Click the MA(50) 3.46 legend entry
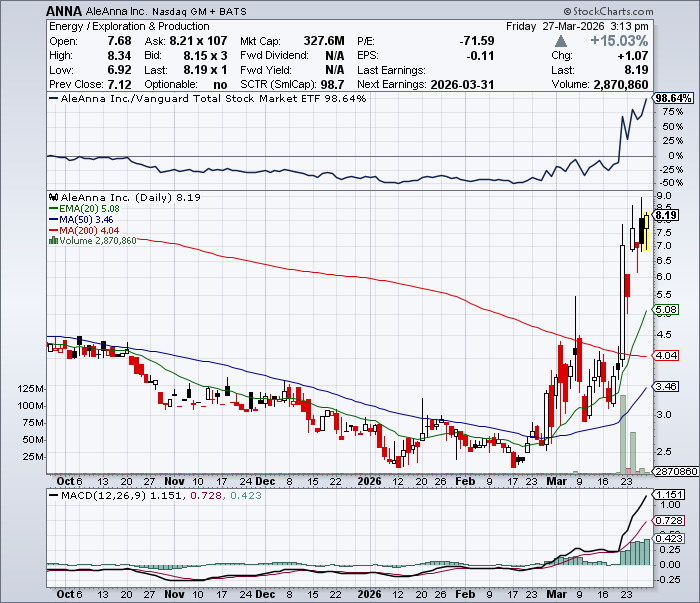The height and width of the screenshot is (603, 700). [82, 220]
